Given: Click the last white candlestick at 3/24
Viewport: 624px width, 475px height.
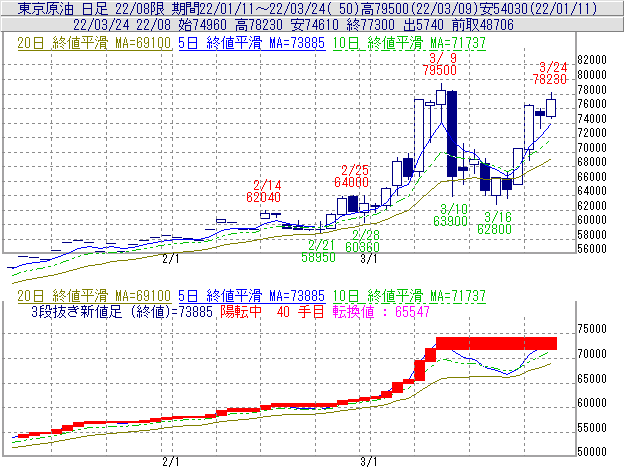Looking at the screenshot, I should 551,108.
